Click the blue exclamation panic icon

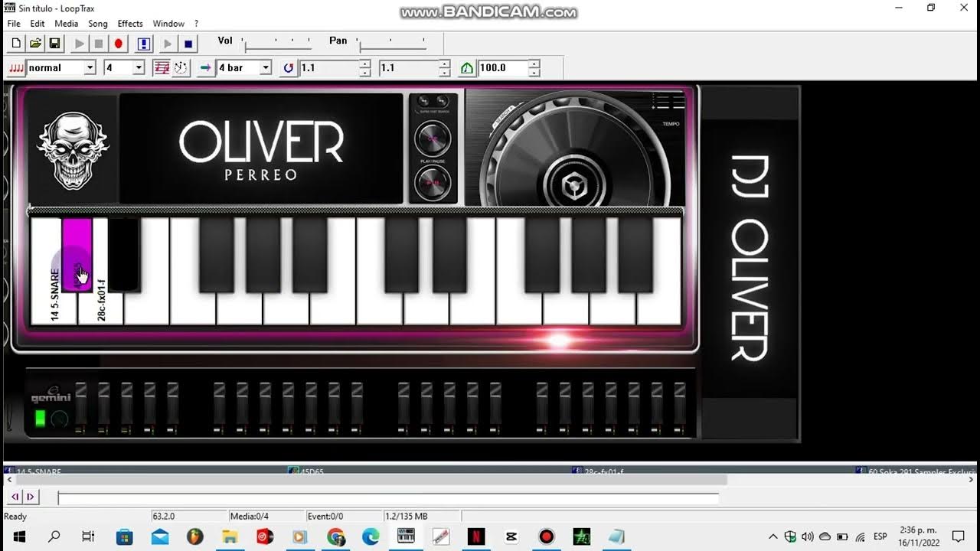143,44
